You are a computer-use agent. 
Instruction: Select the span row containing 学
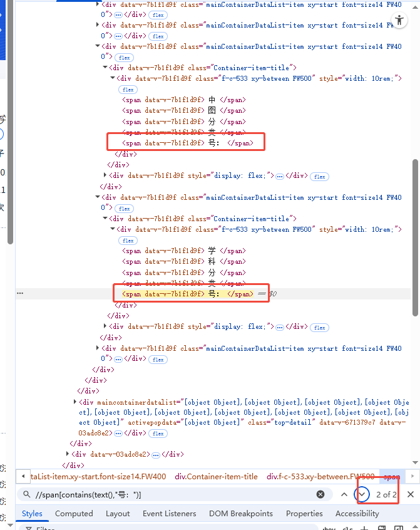click(x=184, y=251)
